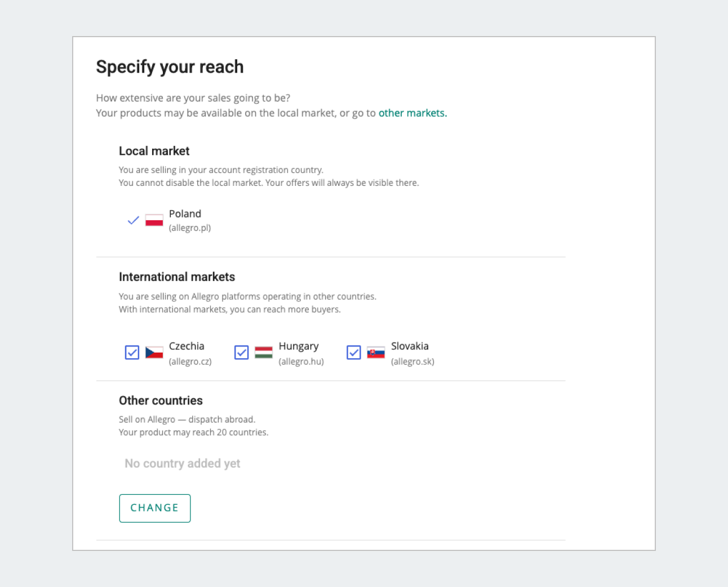Uncheck the Czechia market checkbox
Image resolution: width=728 pixels, height=587 pixels.
[132, 353]
